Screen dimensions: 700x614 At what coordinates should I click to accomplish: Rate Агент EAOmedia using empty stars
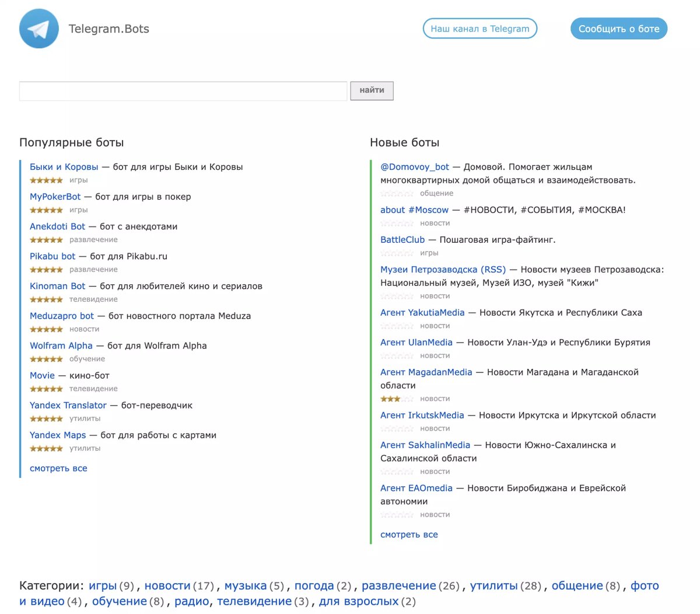[x=397, y=515]
